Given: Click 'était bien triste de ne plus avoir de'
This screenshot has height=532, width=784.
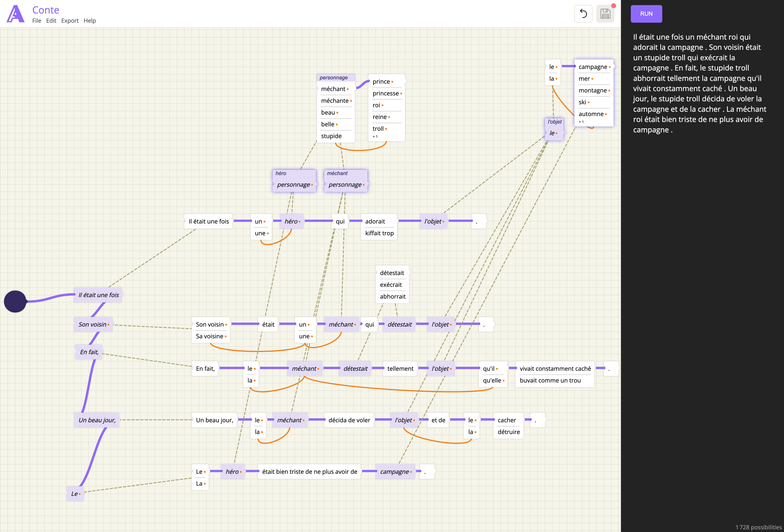Looking at the screenshot, I should click(309, 472).
